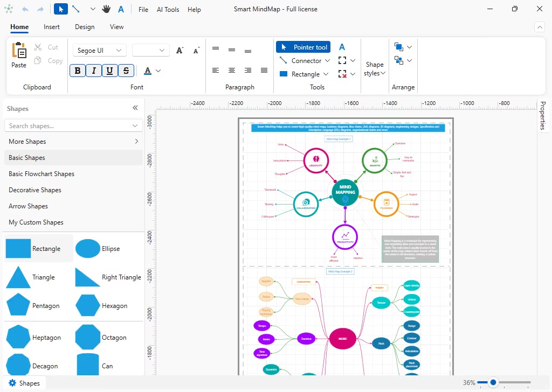Adjust the zoom slider handle
Image resolution: width=552 pixels, height=392 pixels.
(x=493, y=382)
